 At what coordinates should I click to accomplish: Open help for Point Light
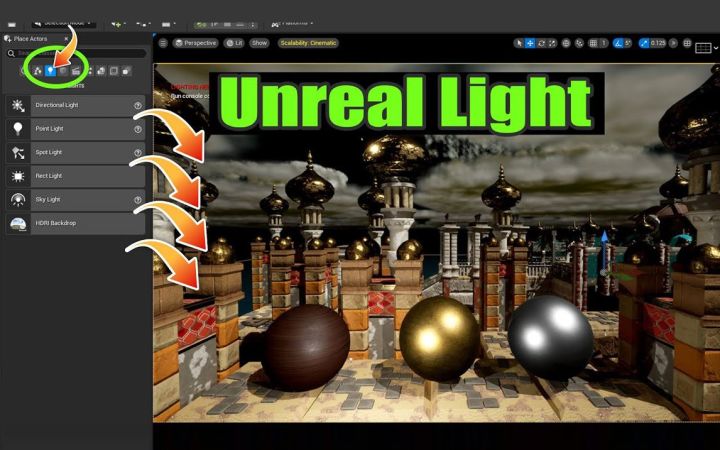tap(138, 129)
